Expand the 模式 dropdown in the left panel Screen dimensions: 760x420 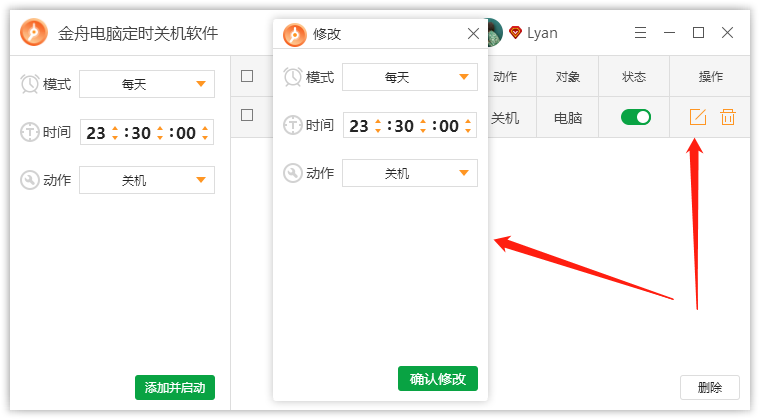click(x=147, y=84)
